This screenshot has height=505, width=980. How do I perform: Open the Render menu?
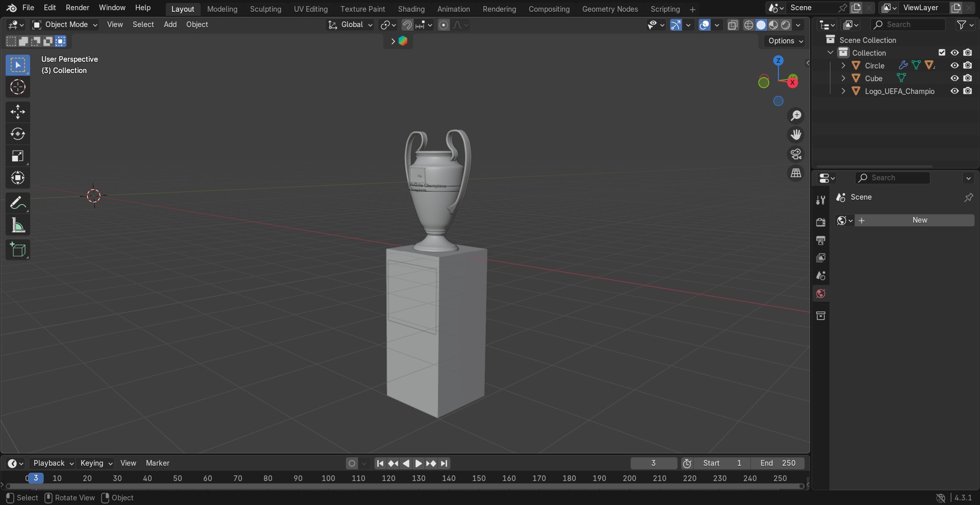(78, 8)
